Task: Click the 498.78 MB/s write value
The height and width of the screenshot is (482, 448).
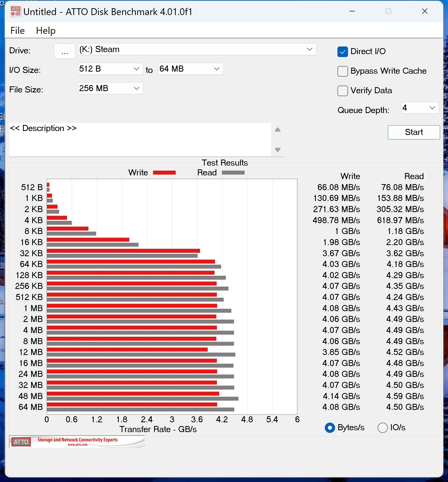Action: point(336,220)
